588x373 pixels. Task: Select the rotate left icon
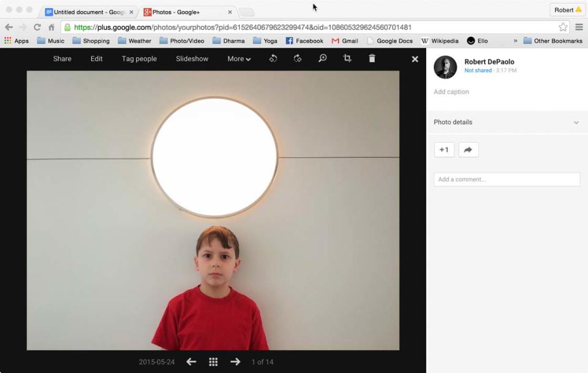point(273,58)
